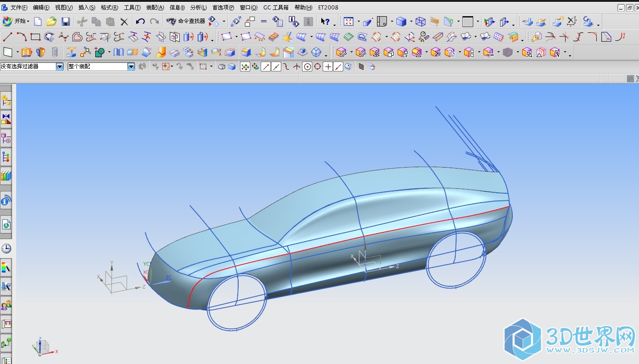The image size is (639, 364).
Task: Toggle the Mid Point snap
Action: point(276,67)
